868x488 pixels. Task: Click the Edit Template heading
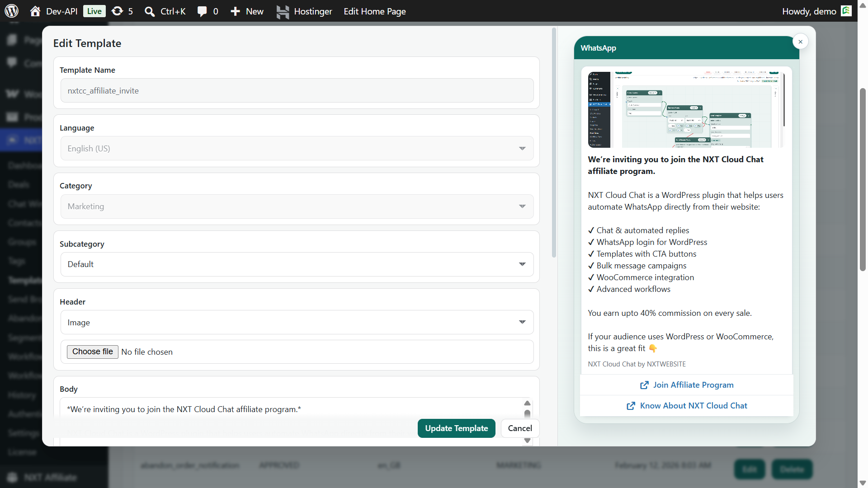pyautogui.click(x=87, y=43)
